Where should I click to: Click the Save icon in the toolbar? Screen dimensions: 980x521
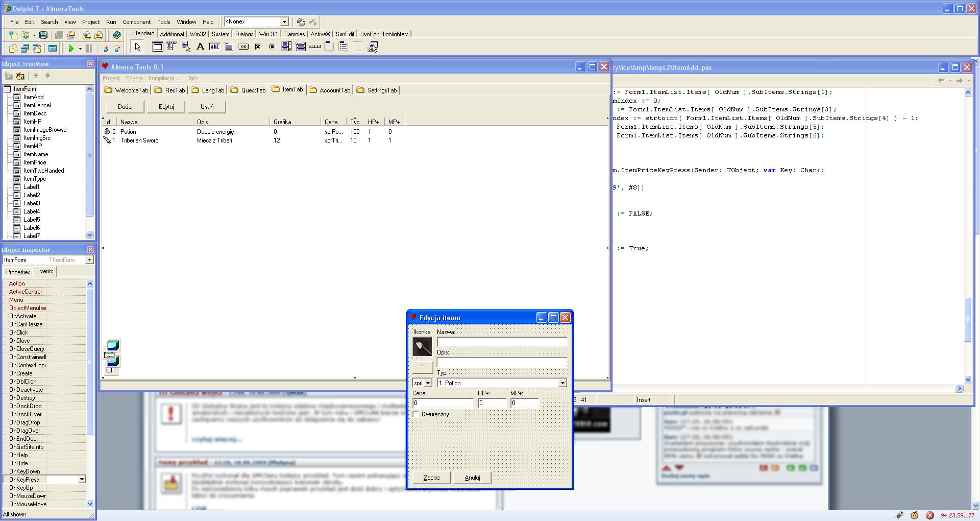coord(43,35)
